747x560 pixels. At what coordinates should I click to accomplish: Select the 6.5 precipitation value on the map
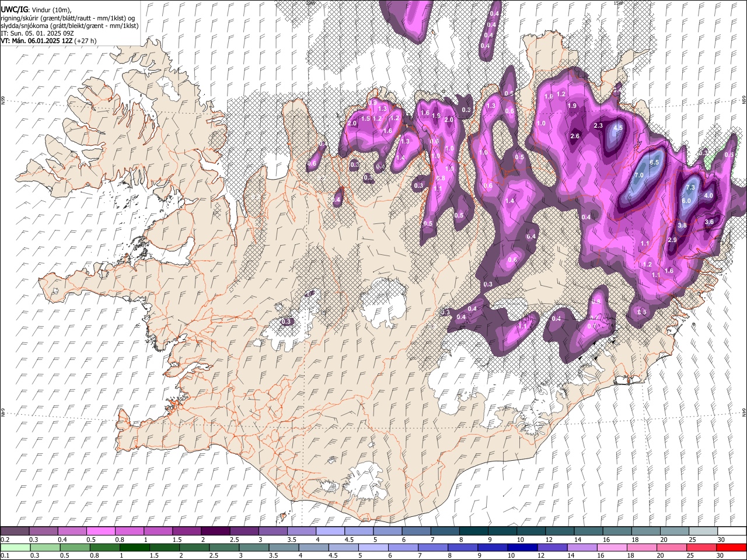tap(654, 162)
